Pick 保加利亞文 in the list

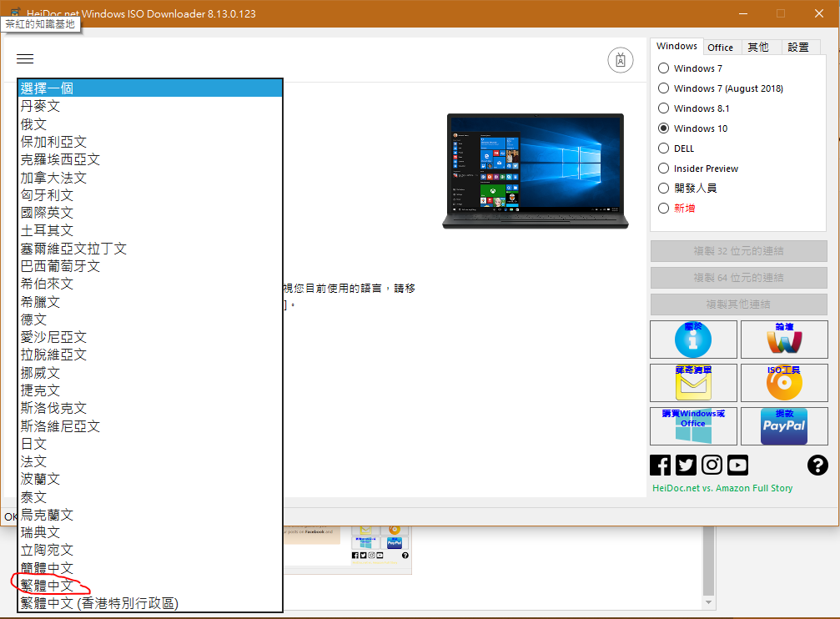point(150,142)
